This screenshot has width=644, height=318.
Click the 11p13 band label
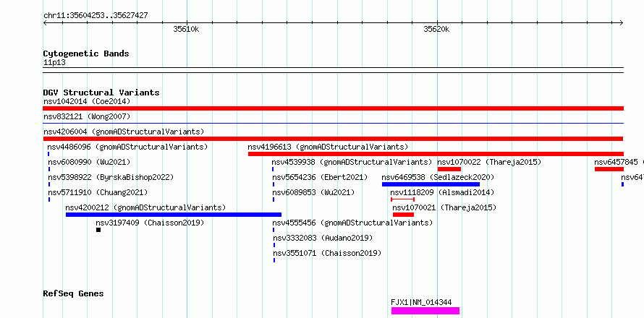[x=54, y=63]
